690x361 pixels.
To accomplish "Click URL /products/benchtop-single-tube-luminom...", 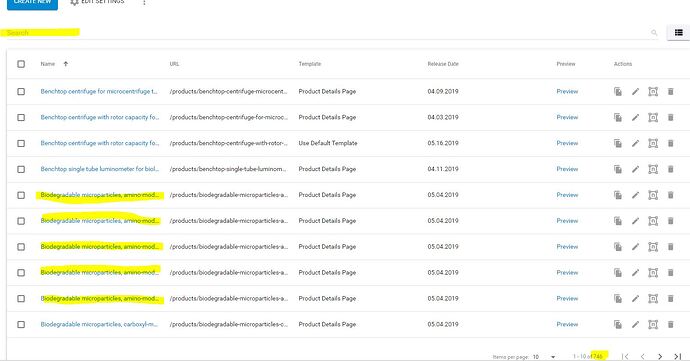I will 228,169.
